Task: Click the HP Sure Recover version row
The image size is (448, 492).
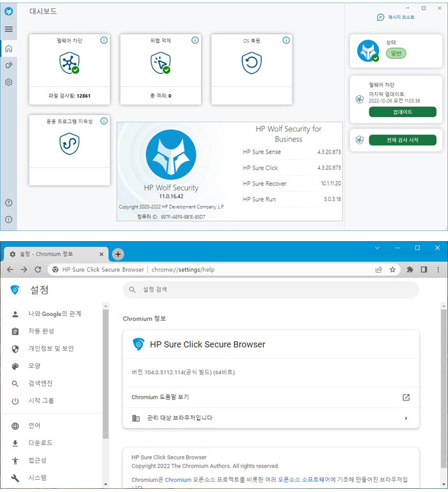Action: click(x=292, y=184)
